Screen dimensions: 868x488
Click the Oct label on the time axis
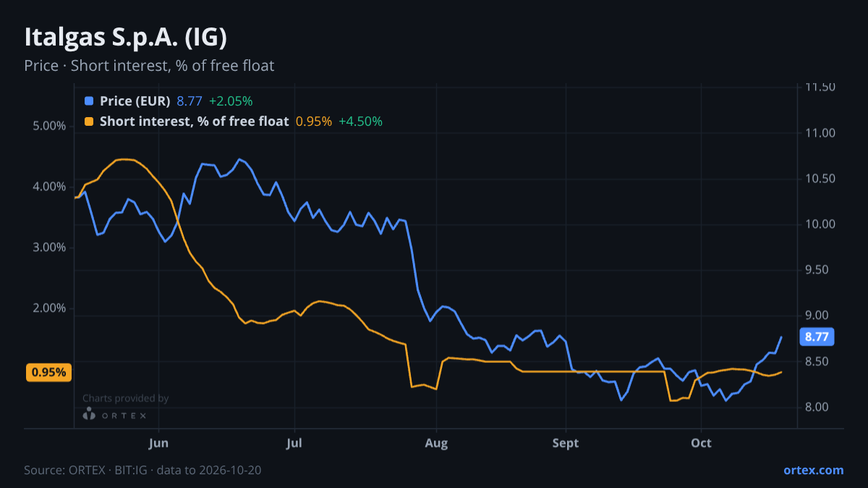(700, 443)
